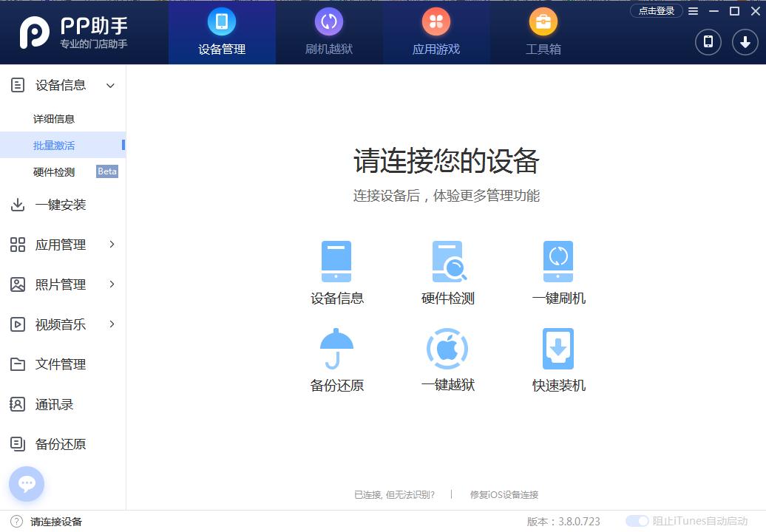This screenshot has height=532, width=766.
Task: Click the phone device icon top right
Action: click(708, 41)
